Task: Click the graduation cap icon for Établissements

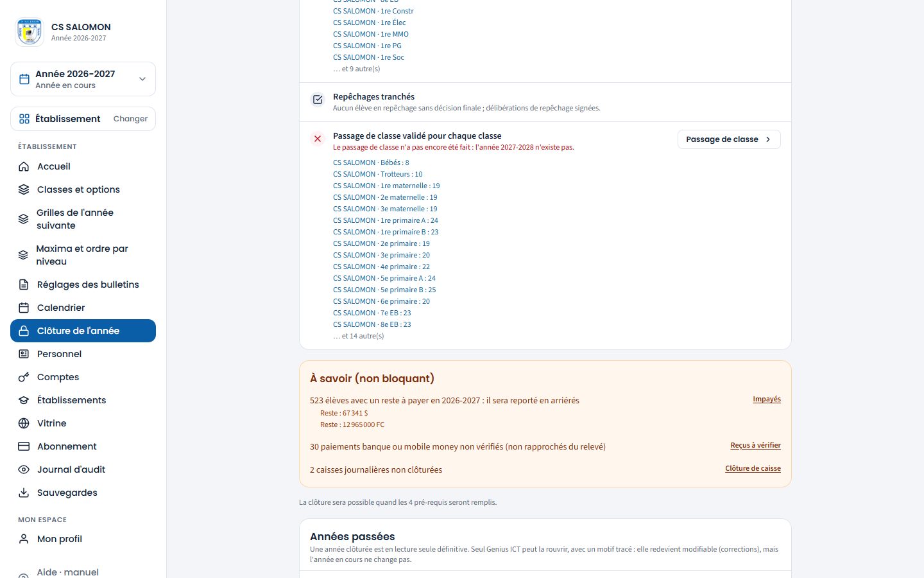Action: (x=24, y=400)
